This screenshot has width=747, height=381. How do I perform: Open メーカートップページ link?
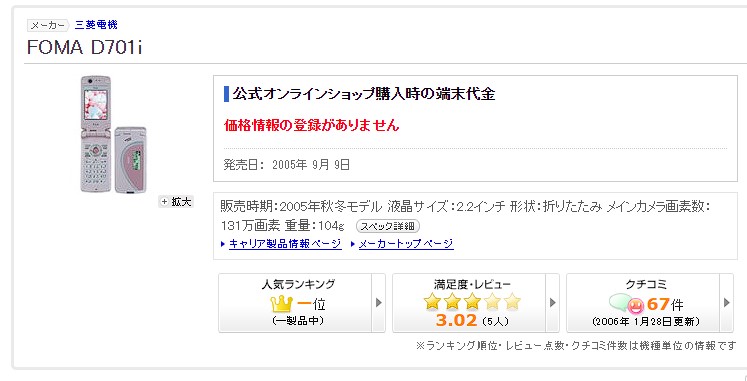click(x=406, y=244)
